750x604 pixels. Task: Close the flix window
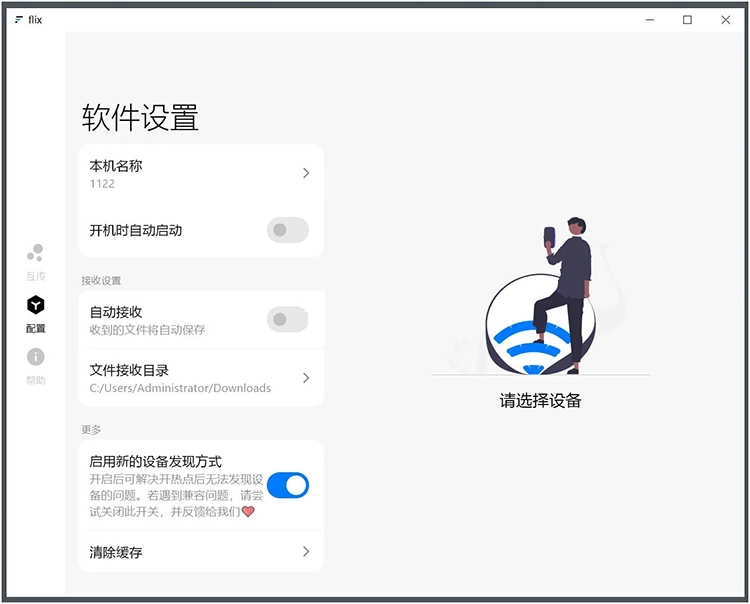(725, 20)
